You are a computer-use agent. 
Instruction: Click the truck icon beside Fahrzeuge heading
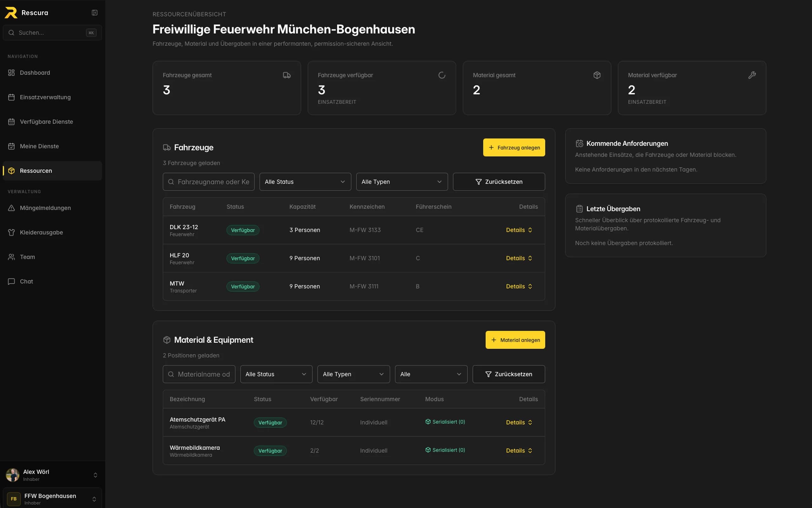(x=167, y=148)
